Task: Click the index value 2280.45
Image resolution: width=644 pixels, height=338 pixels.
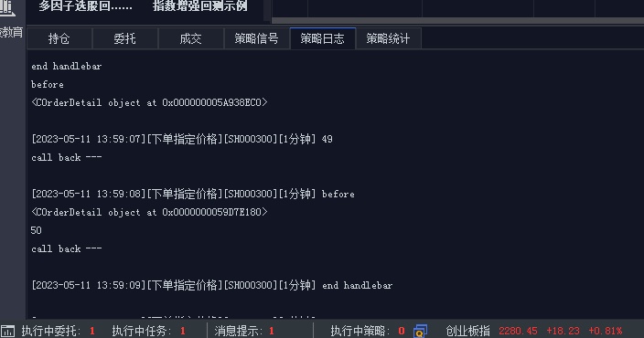Action: pyautogui.click(x=518, y=331)
